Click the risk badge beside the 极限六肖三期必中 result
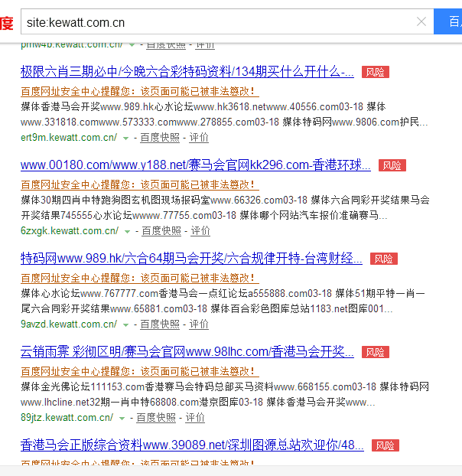The height and width of the screenshot is (476, 462). (375, 72)
